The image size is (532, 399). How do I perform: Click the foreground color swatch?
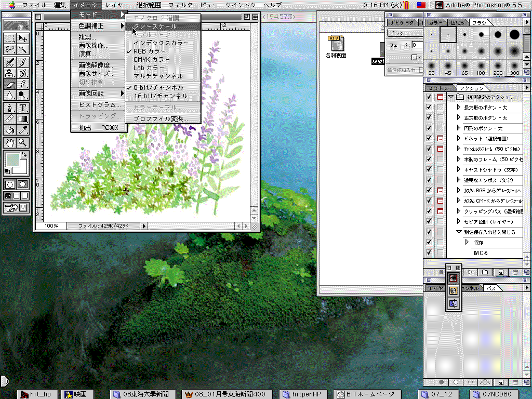click(x=11, y=159)
